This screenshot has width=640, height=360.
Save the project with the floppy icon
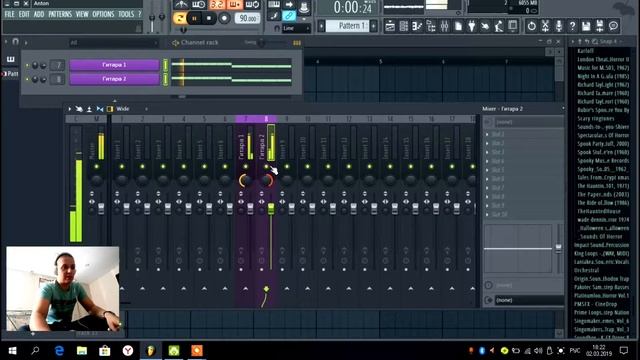[x=586, y=26]
